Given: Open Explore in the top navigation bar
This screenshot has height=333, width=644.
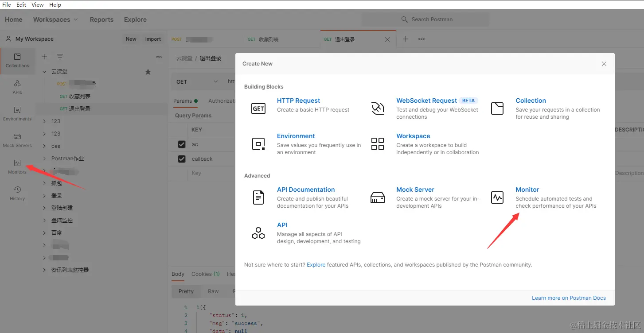Looking at the screenshot, I should pyautogui.click(x=135, y=19).
